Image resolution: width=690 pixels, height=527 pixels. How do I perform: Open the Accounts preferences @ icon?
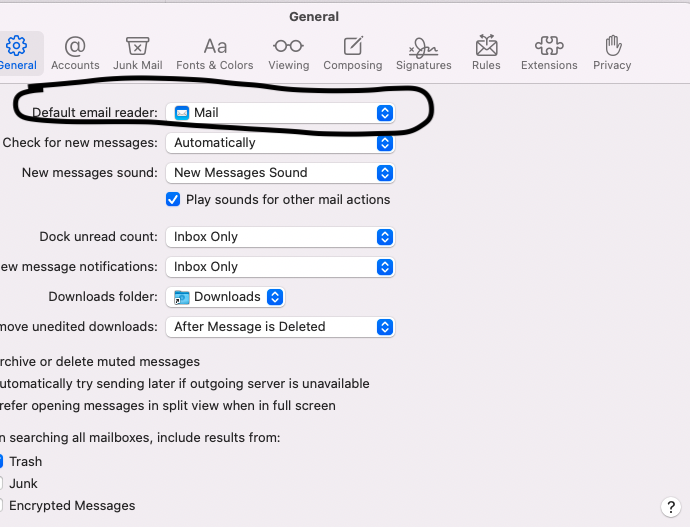[75, 46]
